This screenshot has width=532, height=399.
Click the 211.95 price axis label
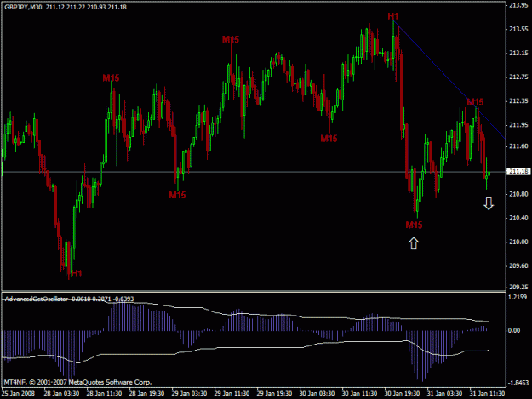coord(518,125)
